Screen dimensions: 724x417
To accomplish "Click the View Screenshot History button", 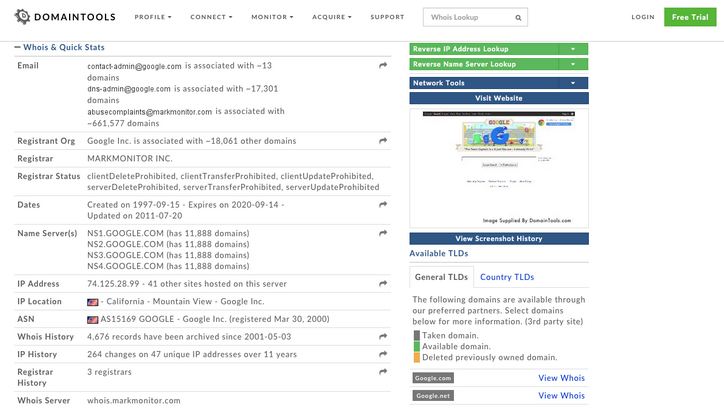I will [x=499, y=239].
